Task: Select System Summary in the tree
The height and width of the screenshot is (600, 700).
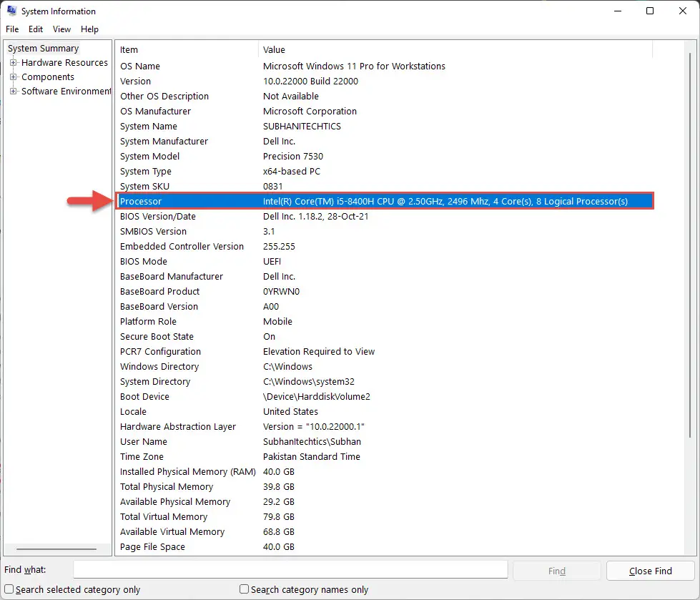Action: point(43,48)
